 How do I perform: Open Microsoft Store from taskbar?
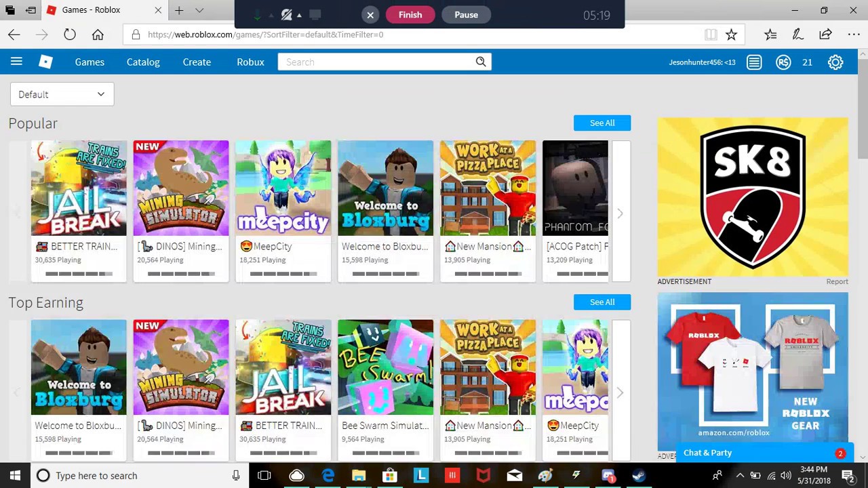tap(390, 476)
